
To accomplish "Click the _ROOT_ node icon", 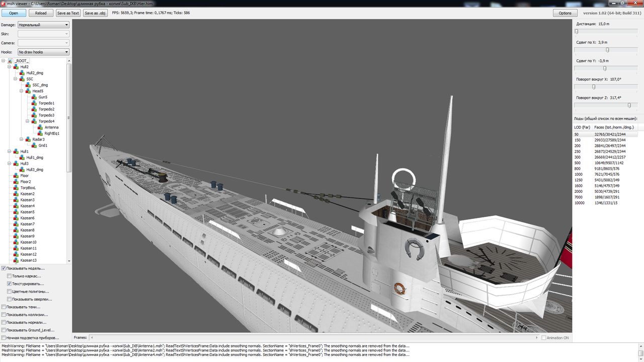I will click(x=10, y=61).
